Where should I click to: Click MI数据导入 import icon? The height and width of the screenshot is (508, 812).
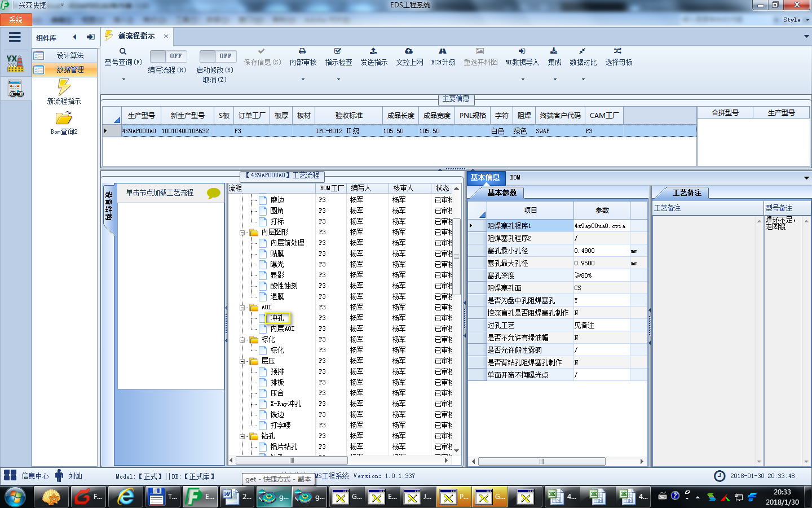[x=522, y=51]
